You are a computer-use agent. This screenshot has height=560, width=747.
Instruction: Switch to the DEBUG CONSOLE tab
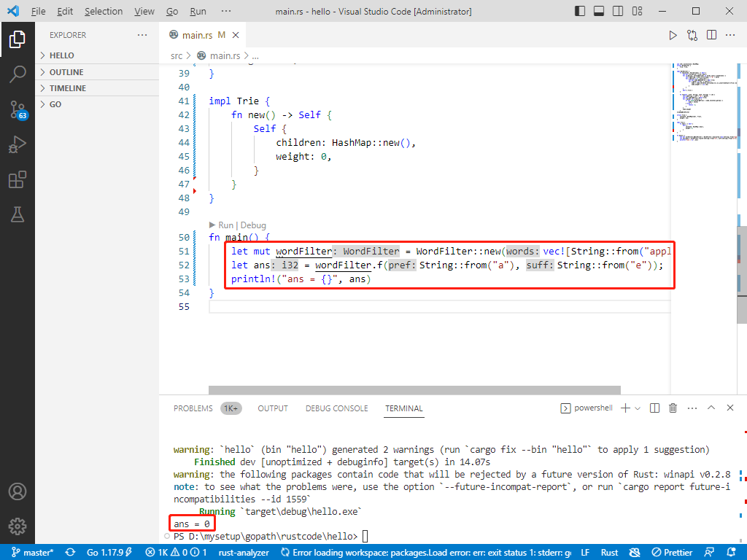[x=337, y=408]
